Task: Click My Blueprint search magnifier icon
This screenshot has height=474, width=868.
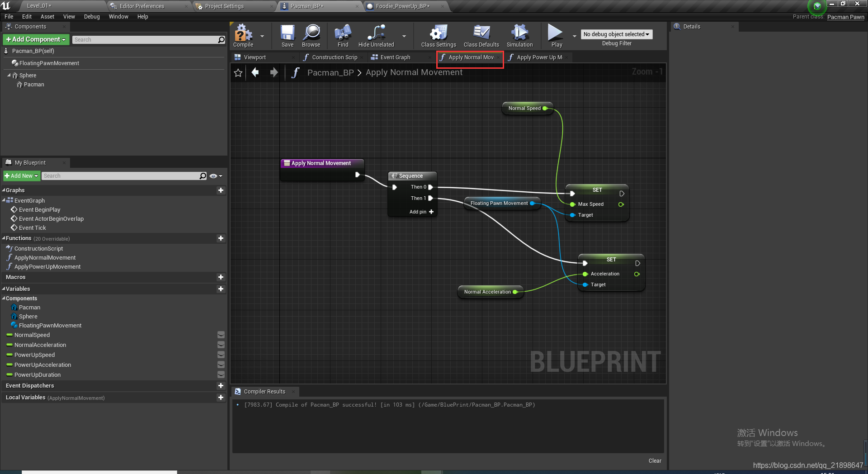Action: (x=203, y=176)
